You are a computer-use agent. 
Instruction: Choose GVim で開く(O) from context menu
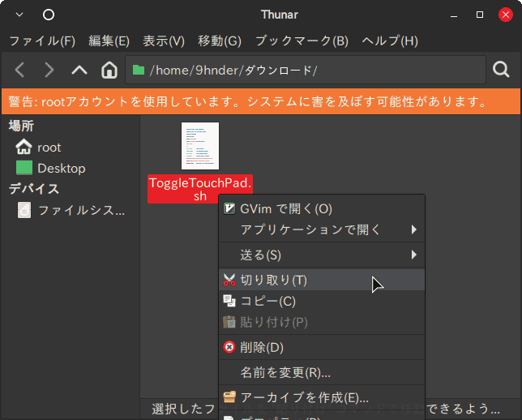pyautogui.click(x=322, y=209)
